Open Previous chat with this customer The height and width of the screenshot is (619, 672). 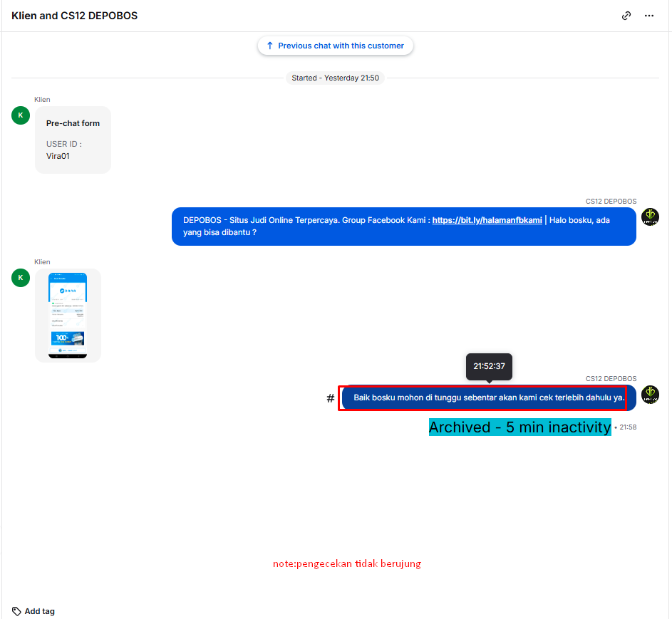(335, 46)
